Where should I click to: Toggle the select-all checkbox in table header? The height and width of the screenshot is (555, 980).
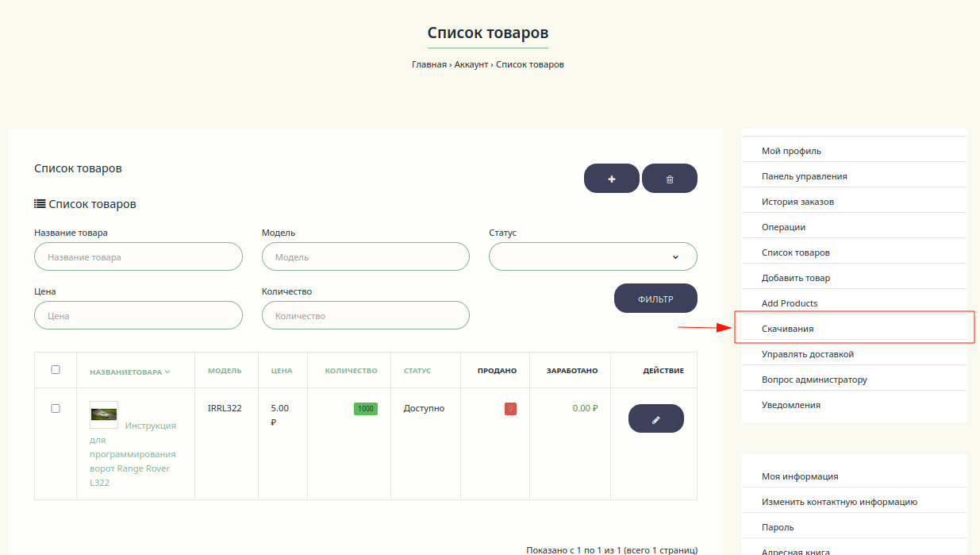(x=56, y=370)
